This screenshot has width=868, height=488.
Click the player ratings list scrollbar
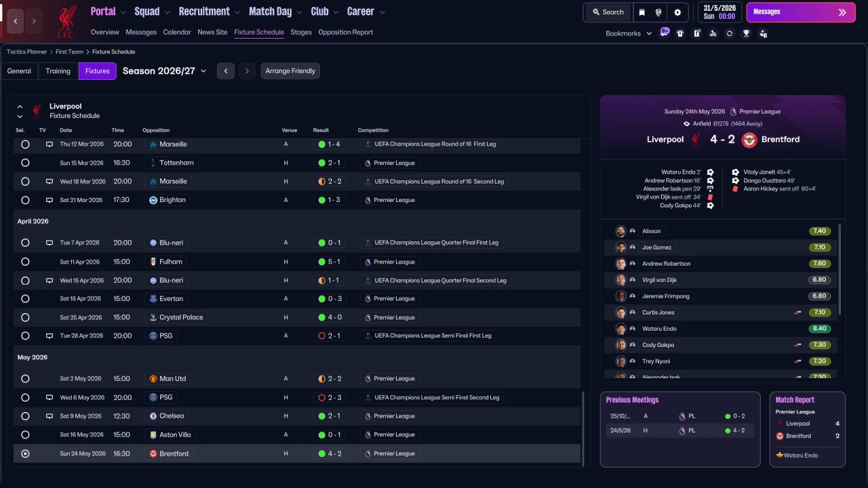click(x=840, y=269)
